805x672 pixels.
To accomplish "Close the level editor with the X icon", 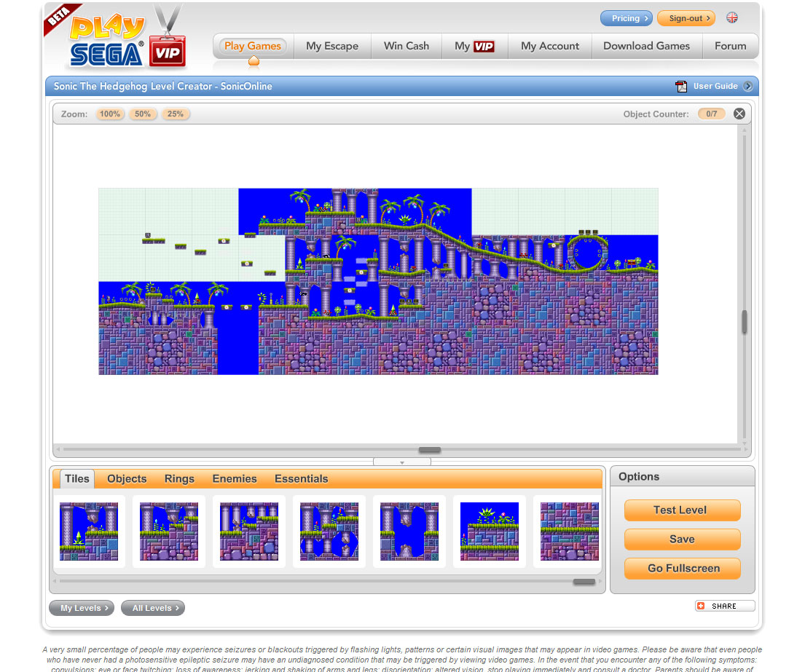I will [739, 114].
